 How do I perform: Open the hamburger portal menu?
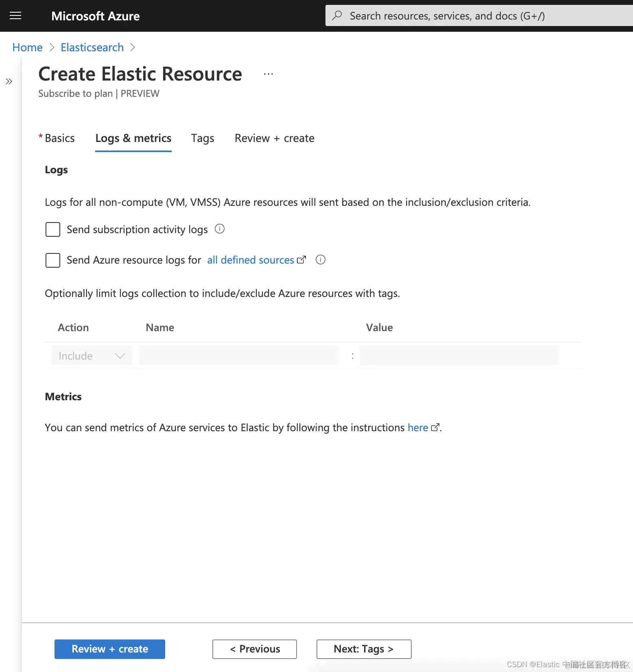click(x=15, y=16)
